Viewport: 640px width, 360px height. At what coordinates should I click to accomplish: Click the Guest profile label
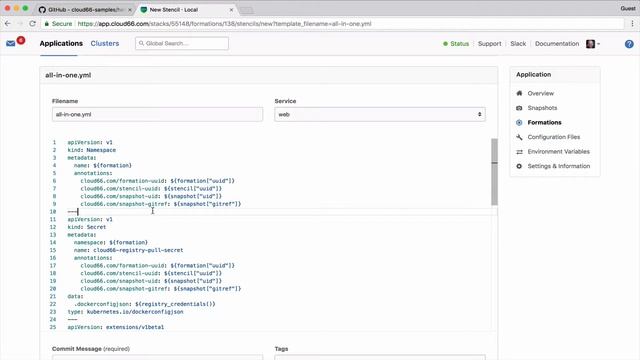click(x=628, y=9)
